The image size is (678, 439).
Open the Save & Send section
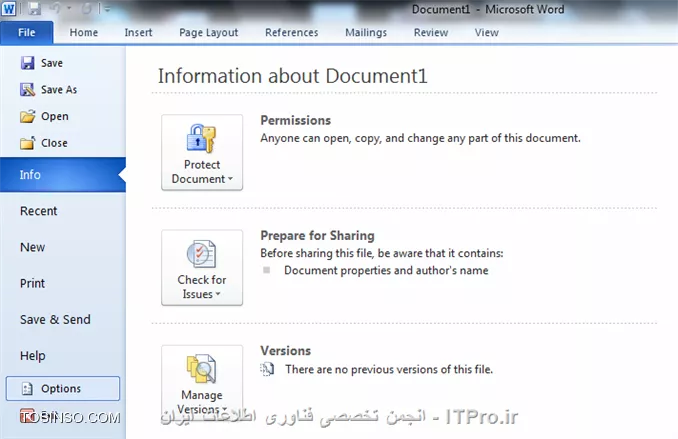point(55,320)
